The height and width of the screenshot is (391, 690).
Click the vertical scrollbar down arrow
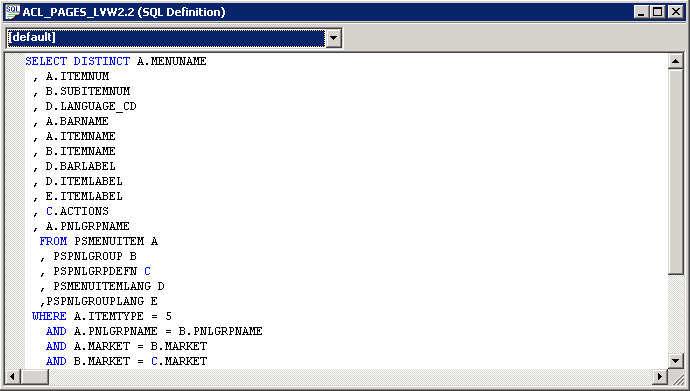[675, 361]
